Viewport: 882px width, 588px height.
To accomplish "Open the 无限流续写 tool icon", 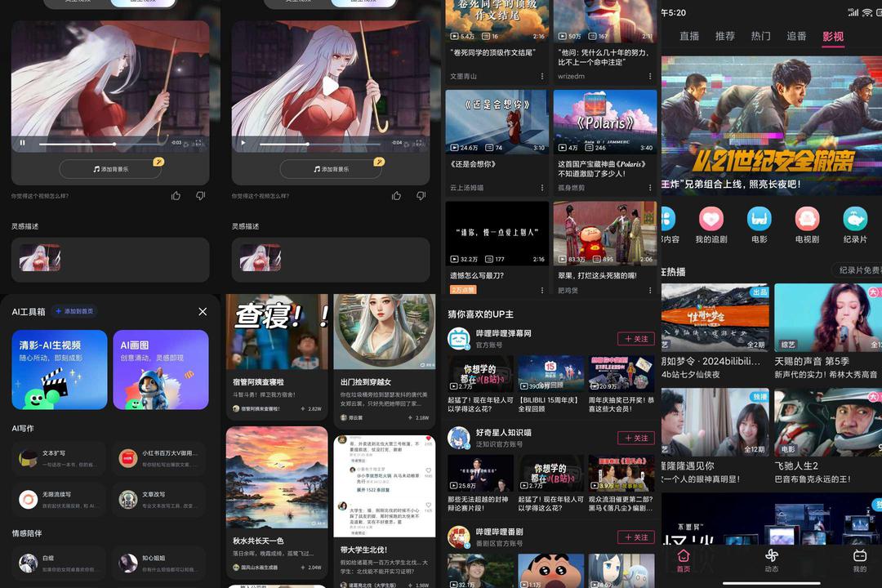I will pyautogui.click(x=29, y=499).
